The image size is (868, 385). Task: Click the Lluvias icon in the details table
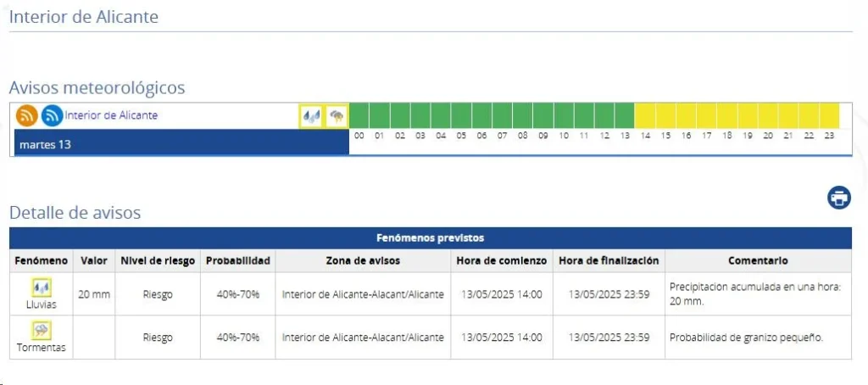(x=42, y=287)
